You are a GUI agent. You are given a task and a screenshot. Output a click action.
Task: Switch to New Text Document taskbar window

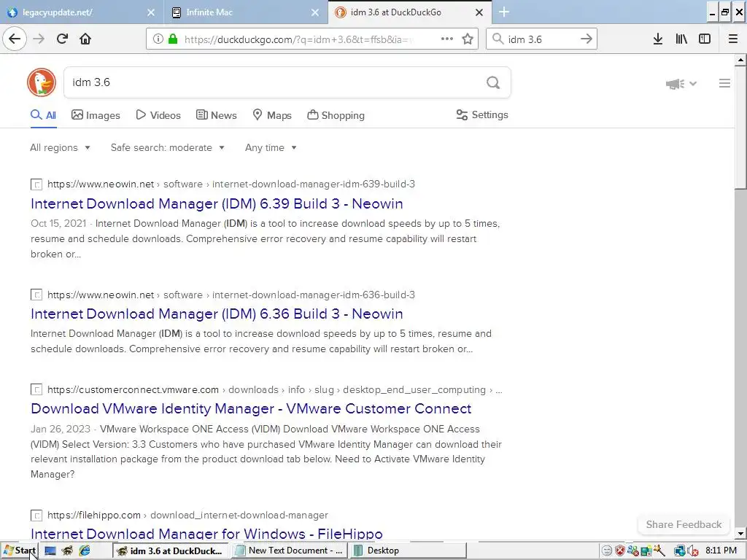(289, 551)
